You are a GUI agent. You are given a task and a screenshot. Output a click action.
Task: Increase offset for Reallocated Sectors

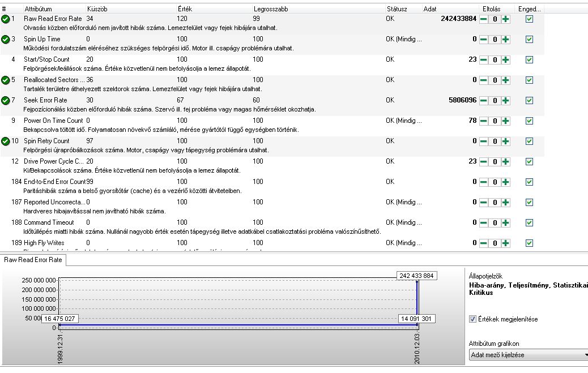505,80
